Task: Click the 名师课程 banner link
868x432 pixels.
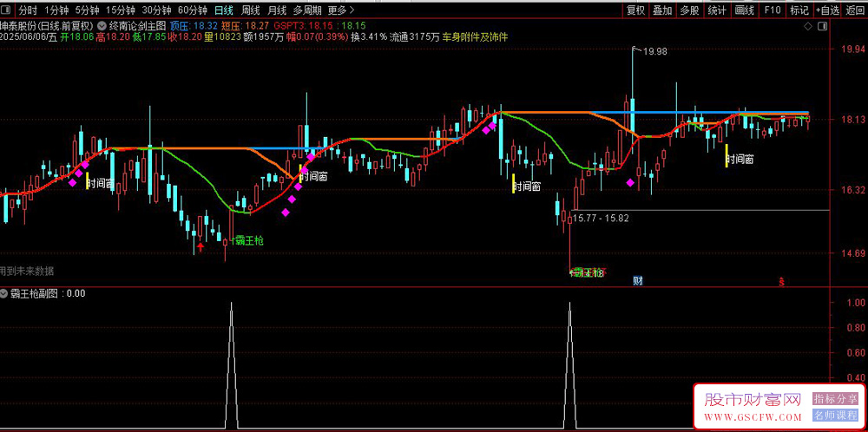Action: point(835,416)
